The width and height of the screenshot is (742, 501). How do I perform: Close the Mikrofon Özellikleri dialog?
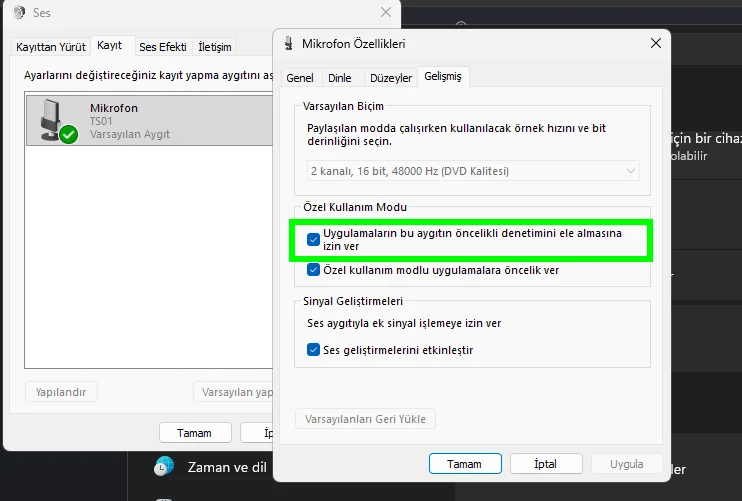tap(656, 43)
